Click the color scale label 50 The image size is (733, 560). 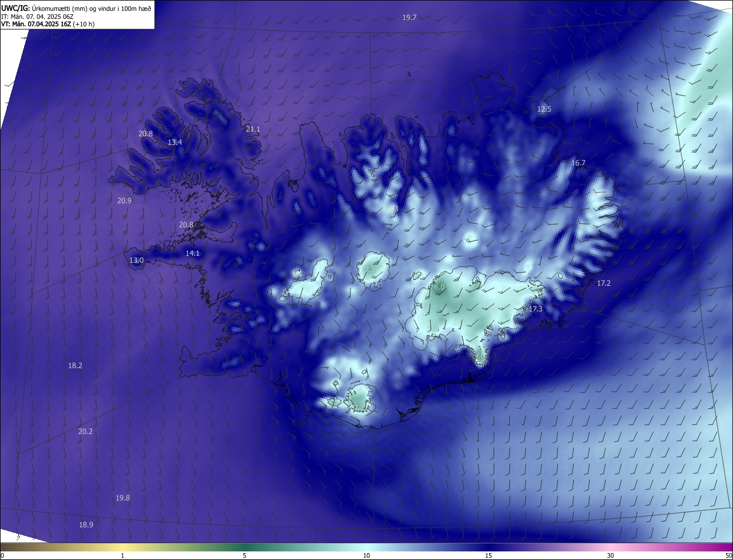pos(728,556)
